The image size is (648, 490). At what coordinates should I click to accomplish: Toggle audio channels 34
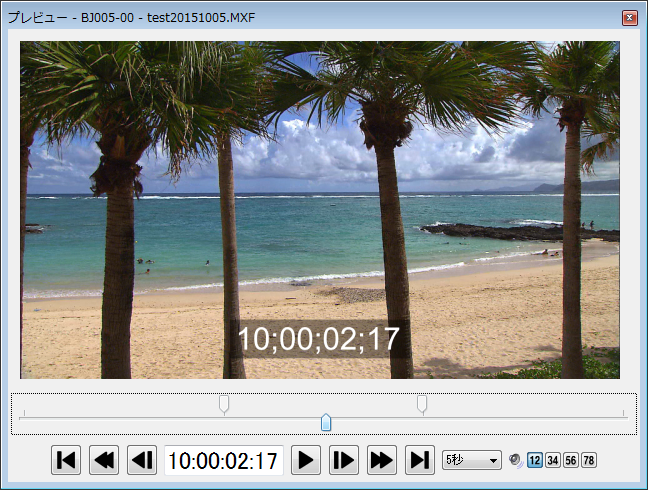553,460
